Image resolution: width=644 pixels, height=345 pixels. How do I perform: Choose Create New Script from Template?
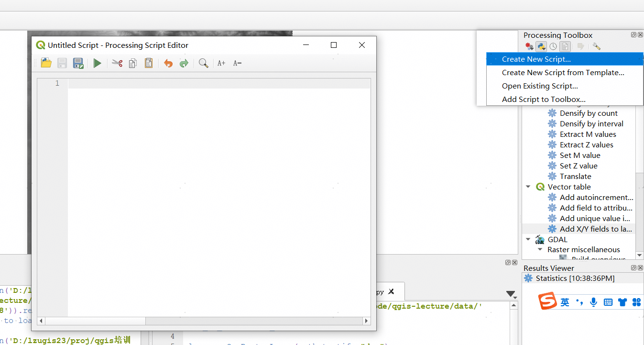(x=555, y=72)
